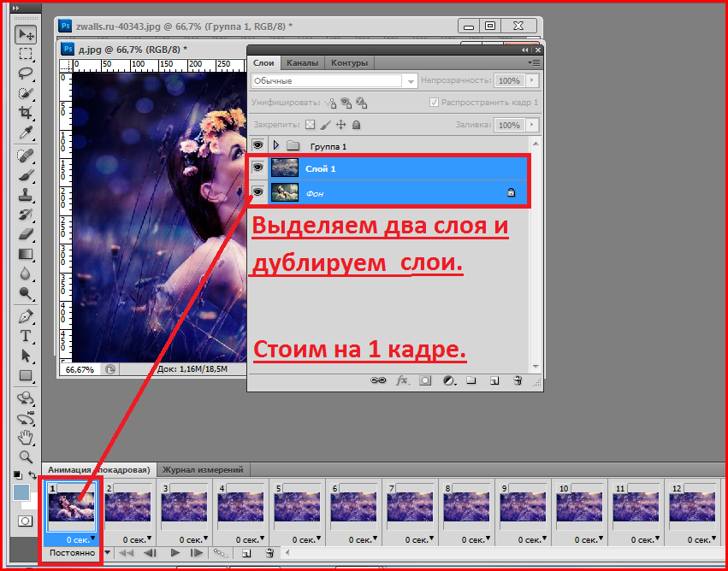Select the Pen tool
728x571 pixels.
point(26,316)
